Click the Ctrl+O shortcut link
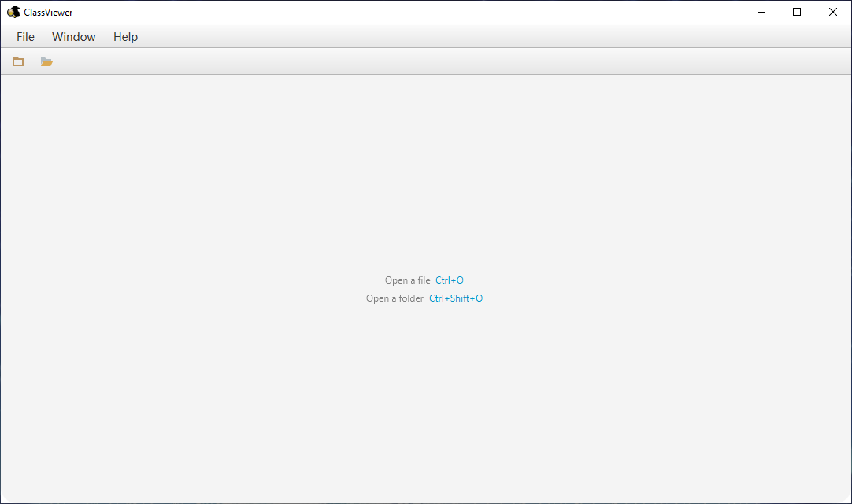This screenshot has width=852, height=504. 450,280
